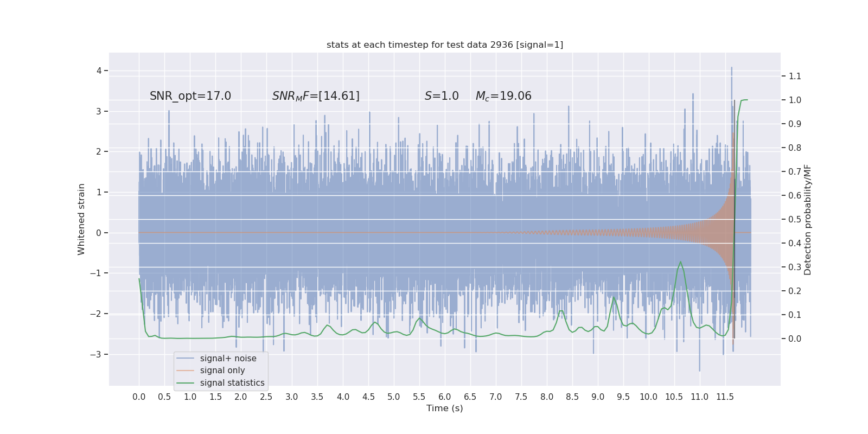This screenshot has width=868, height=434.
Task: Click the 1.0 tick on detection probability axis
Action: pyautogui.click(x=795, y=100)
